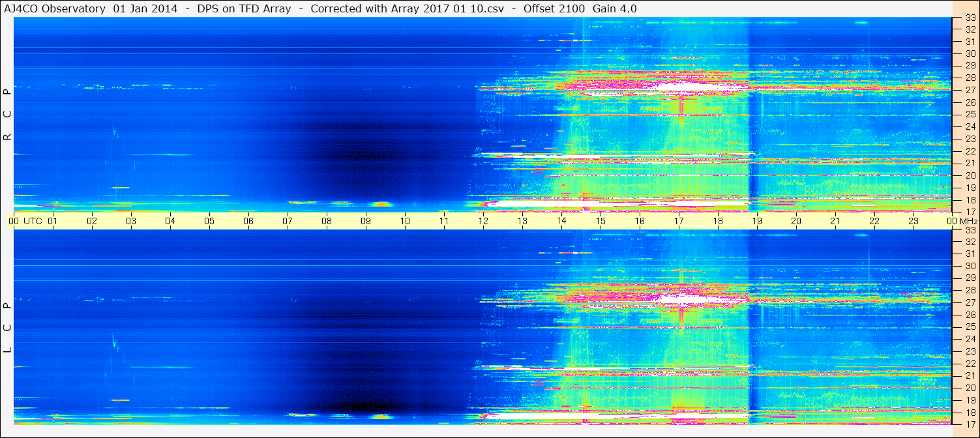Image resolution: width=980 pixels, height=438 pixels.
Task: Select the 01 hour marker on time axis
Action: tap(53, 221)
